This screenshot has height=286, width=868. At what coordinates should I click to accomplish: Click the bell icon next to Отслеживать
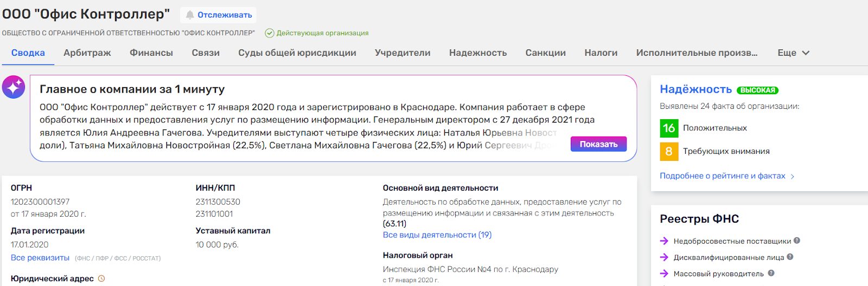189,15
